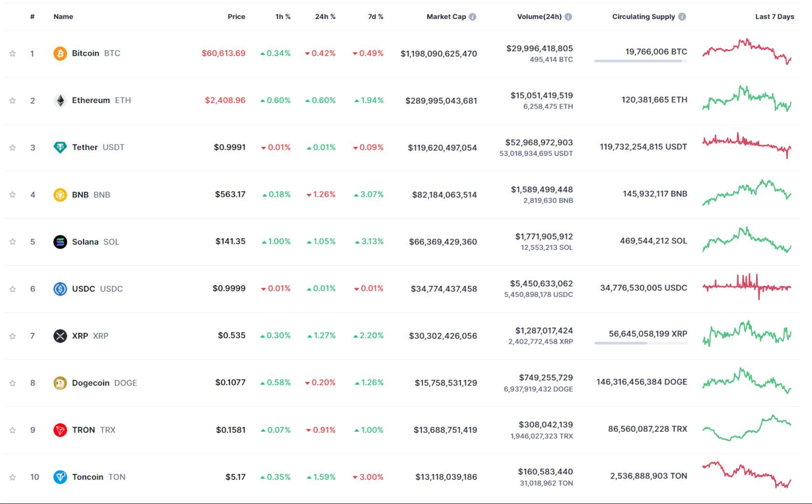
Task: Click the Ethereum diamond logo icon
Action: 60,101
